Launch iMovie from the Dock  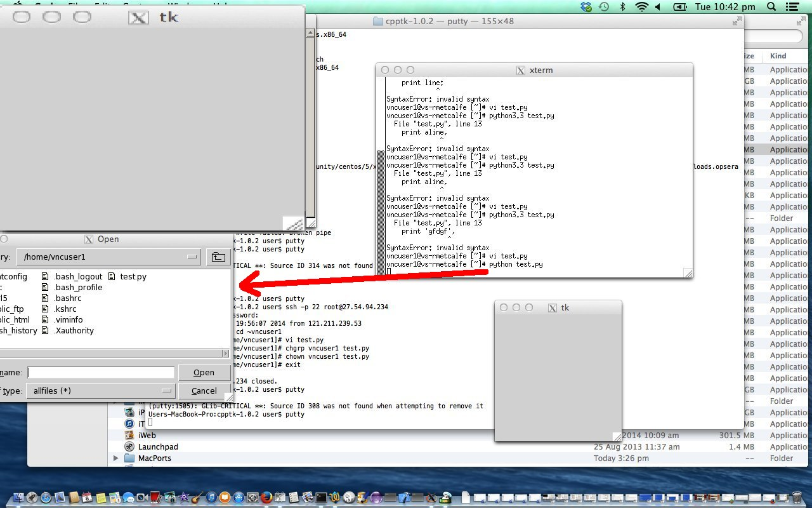pos(184,497)
